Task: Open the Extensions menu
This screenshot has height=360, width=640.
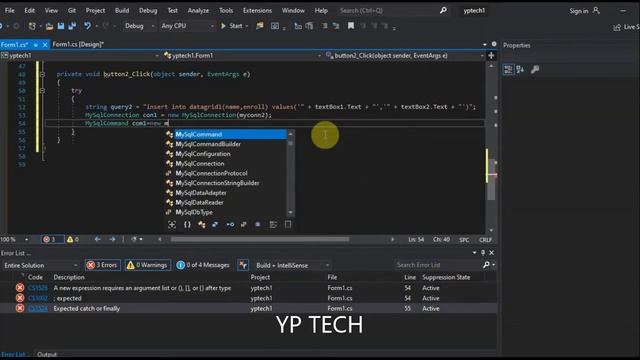Action: 257,11
